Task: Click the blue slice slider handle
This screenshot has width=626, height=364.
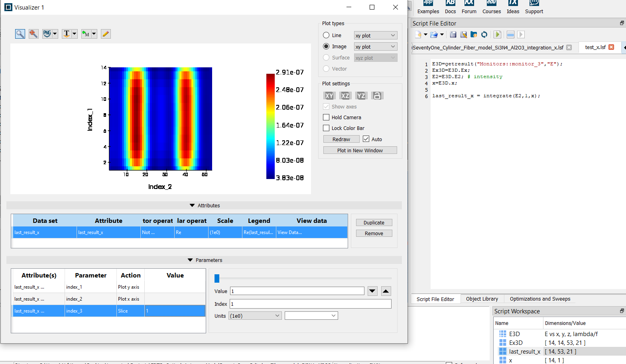Action: [x=217, y=278]
